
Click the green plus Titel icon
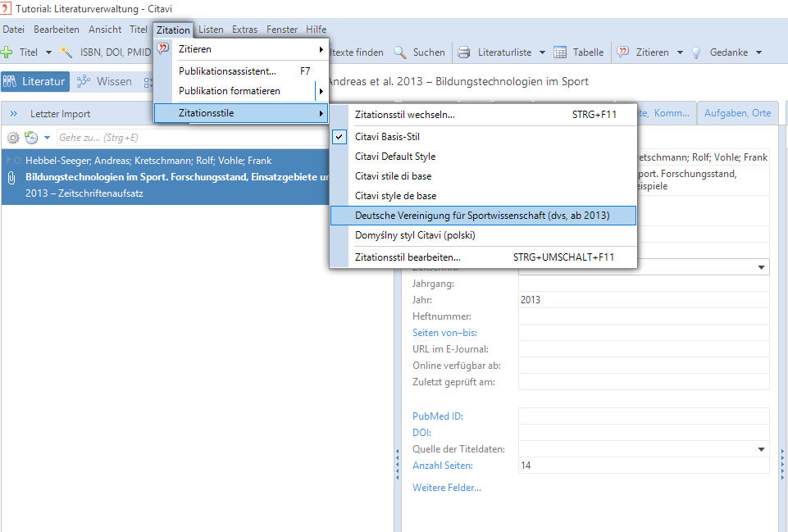(7, 52)
